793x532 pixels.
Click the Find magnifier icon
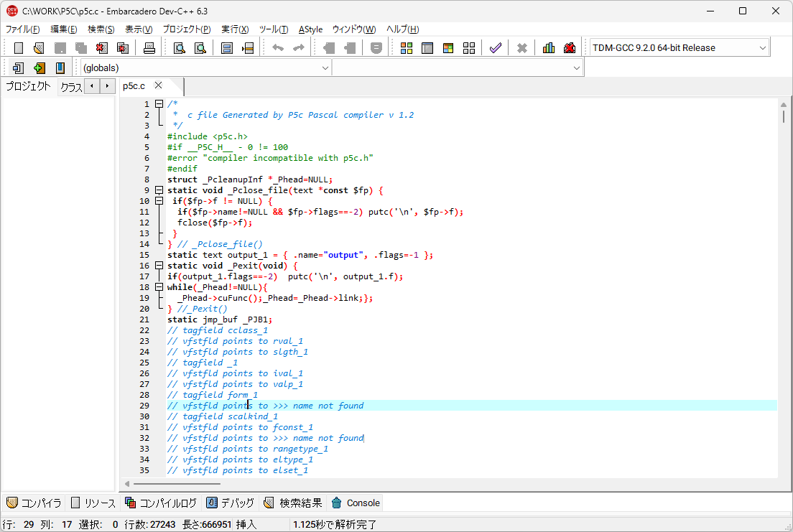point(179,48)
